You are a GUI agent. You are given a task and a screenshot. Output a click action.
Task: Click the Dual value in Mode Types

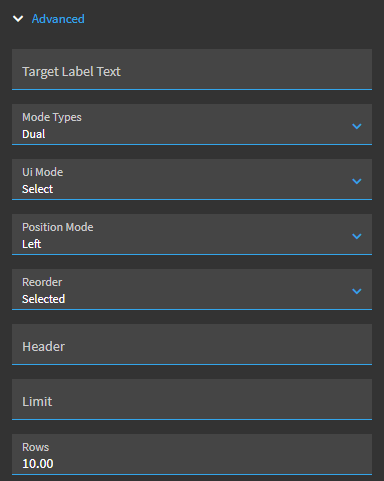point(34,134)
